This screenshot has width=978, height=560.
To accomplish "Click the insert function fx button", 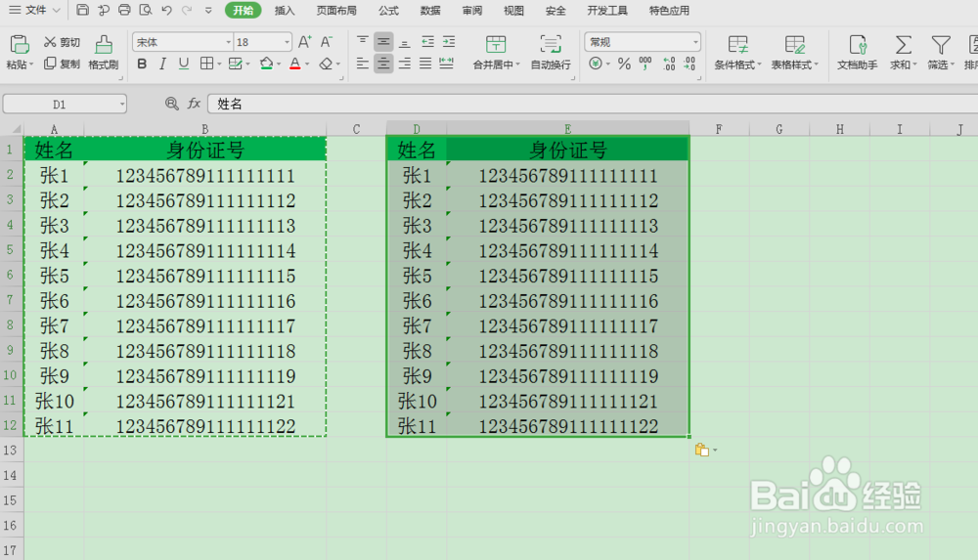I will pyautogui.click(x=194, y=104).
